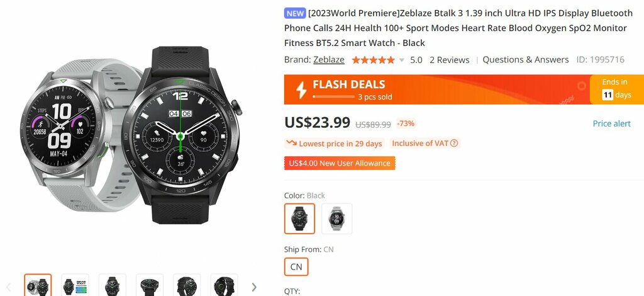Select the Black color swatch

tap(299, 219)
